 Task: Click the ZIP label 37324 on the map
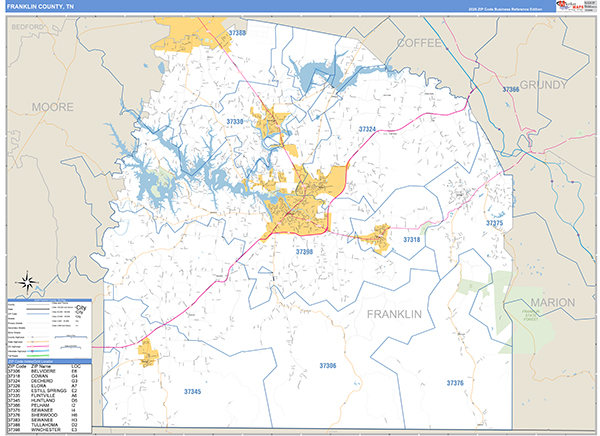(x=367, y=129)
